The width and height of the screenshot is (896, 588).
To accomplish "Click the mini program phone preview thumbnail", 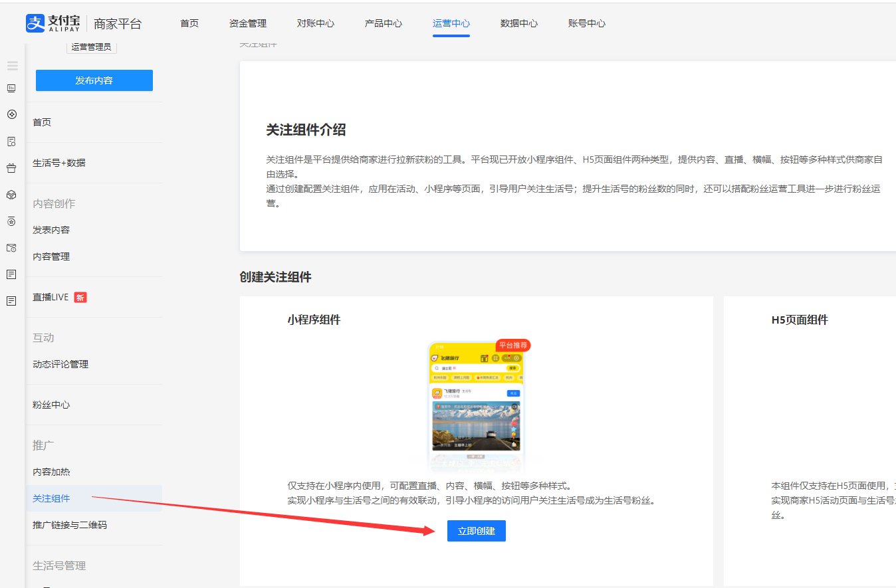I will [x=476, y=407].
